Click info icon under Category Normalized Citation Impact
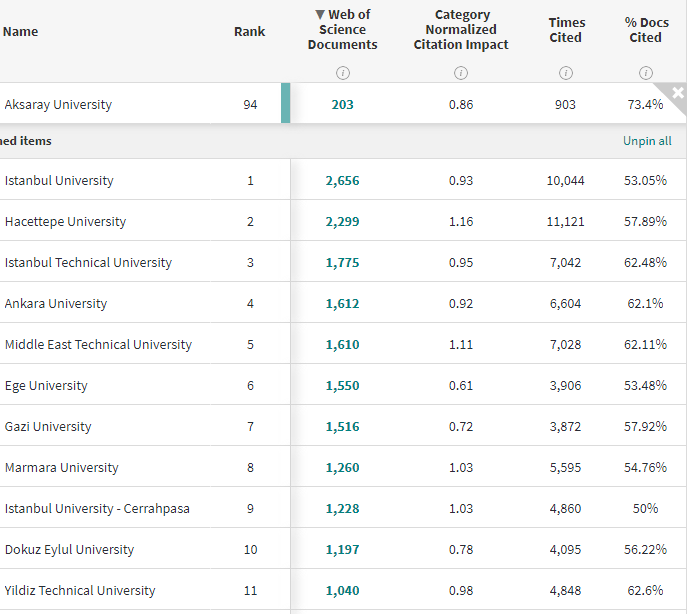This screenshot has height=614, width=687. click(x=461, y=72)
